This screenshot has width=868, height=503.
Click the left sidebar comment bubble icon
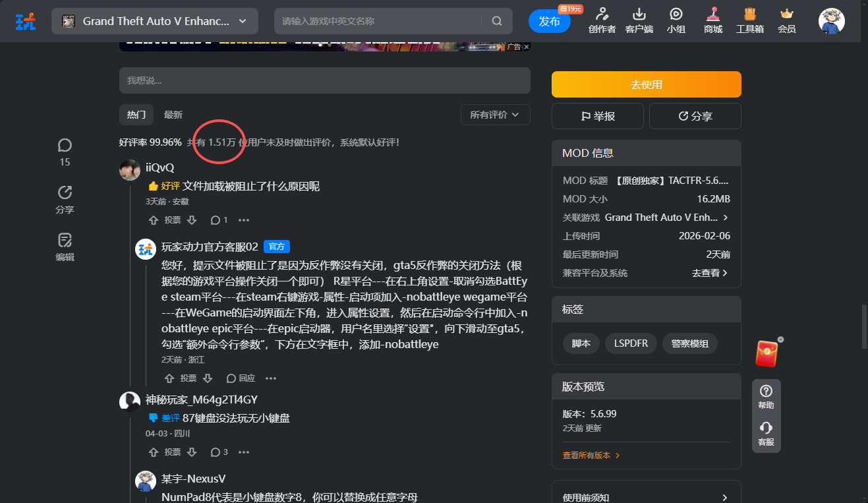[65, 145]
